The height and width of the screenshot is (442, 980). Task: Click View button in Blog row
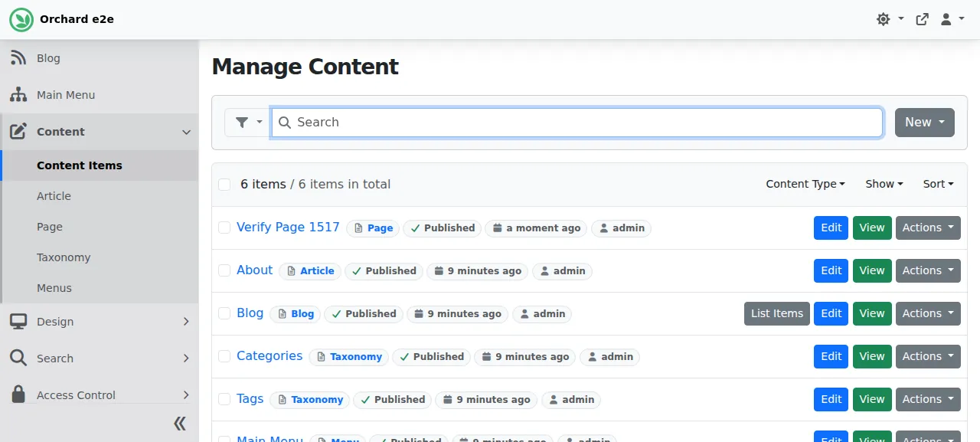click(872, 313)
